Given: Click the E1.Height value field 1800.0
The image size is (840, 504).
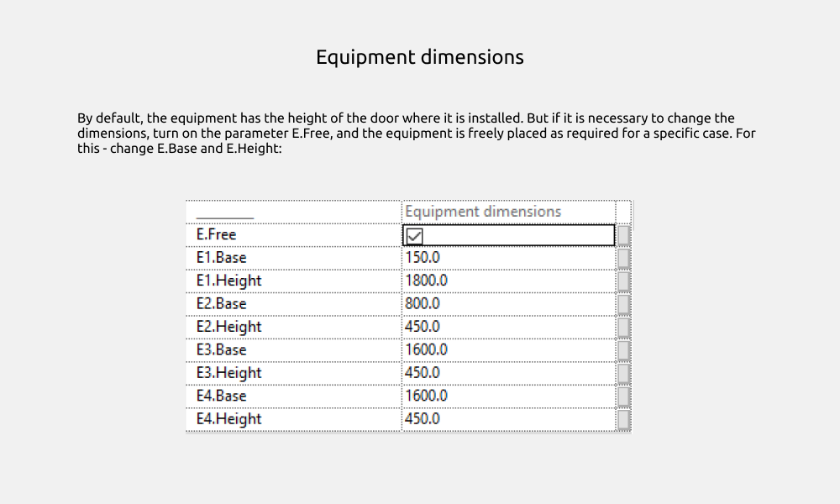Looking at the screenshot, I should point(508,281).
